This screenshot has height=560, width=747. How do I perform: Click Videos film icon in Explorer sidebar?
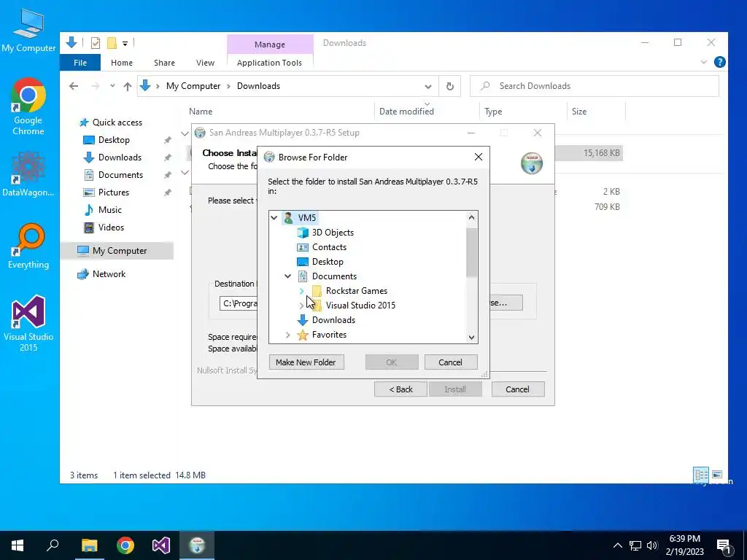(88, 227)
